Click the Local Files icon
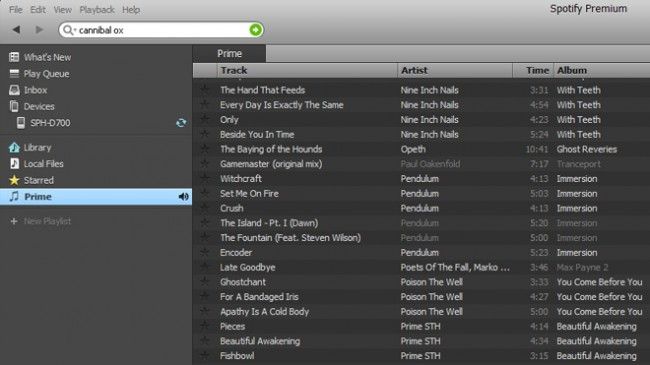The height and width of the screenshot is (365, 650). (14, 163)
